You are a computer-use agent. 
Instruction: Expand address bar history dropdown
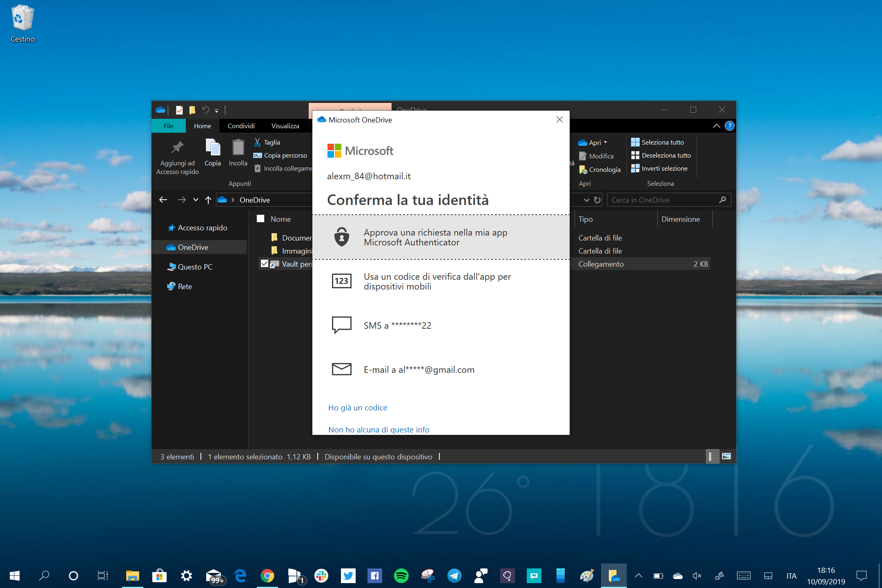tap(587, 200)
